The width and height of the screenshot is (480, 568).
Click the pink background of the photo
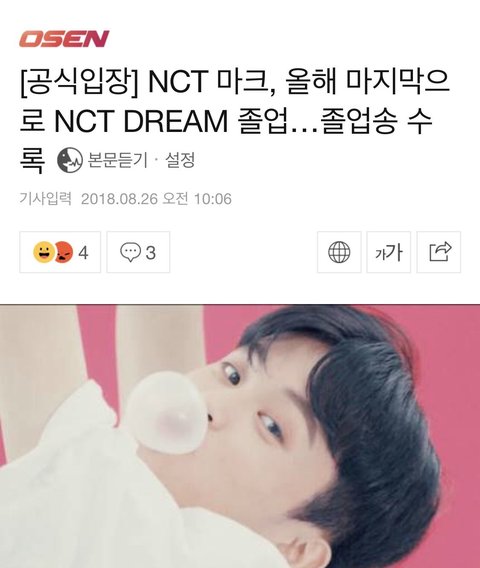449,348
